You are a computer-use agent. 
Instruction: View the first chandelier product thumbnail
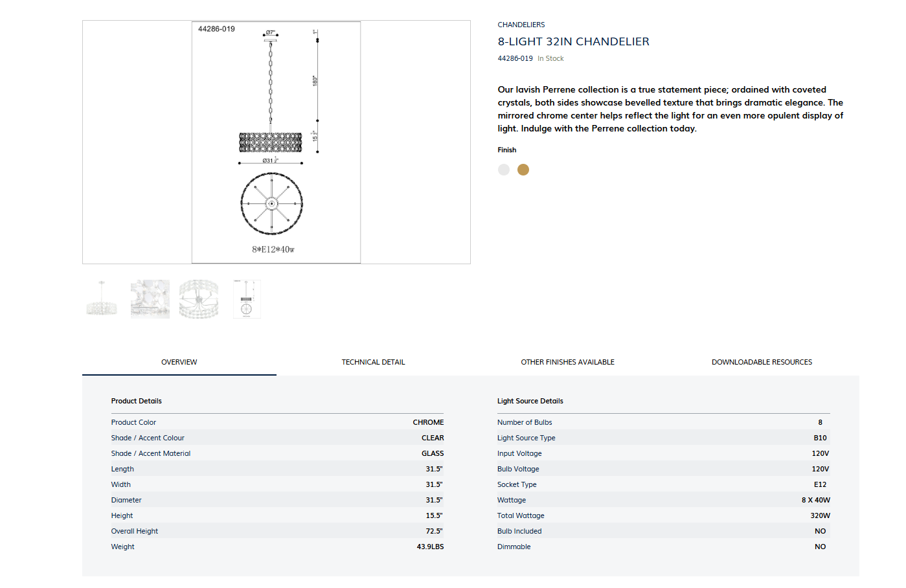(102, 299)
